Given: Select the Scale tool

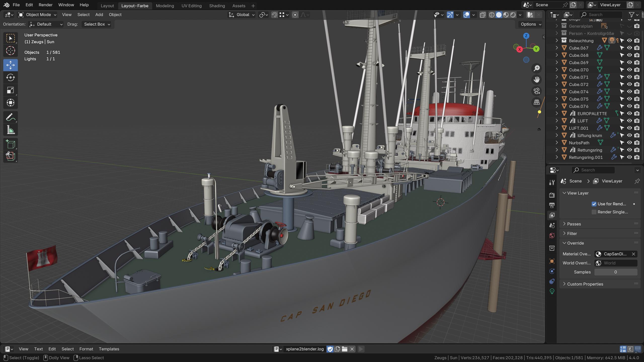Looking at the screenshot, I should pyautogui.click(x=10, y=90).
